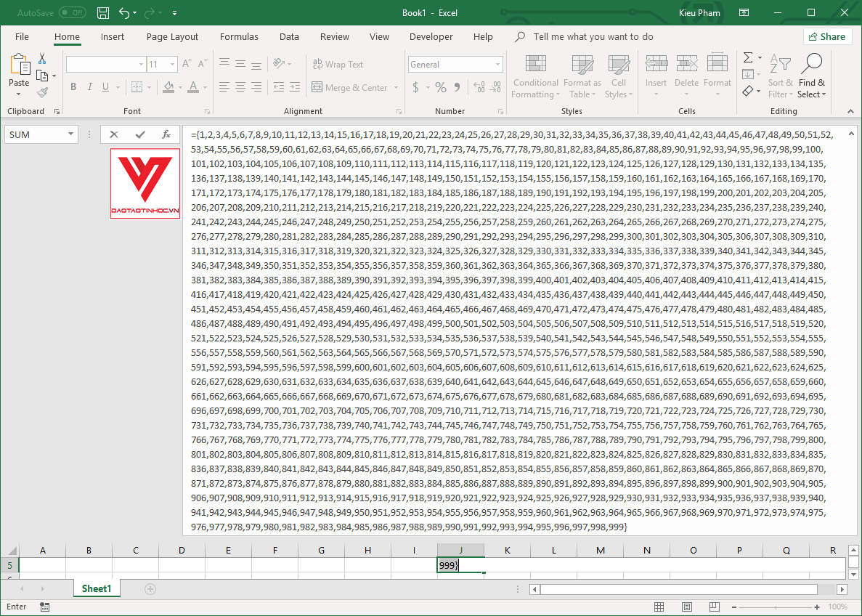This screenshot has width=862, height=616.
Task: Click the Orientation text icon
Action: coord(280,63)
